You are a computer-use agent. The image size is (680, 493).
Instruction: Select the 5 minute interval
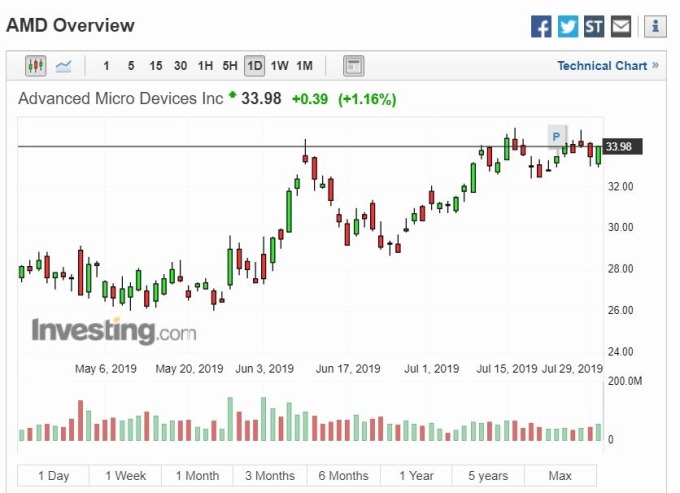click(131, 66)
